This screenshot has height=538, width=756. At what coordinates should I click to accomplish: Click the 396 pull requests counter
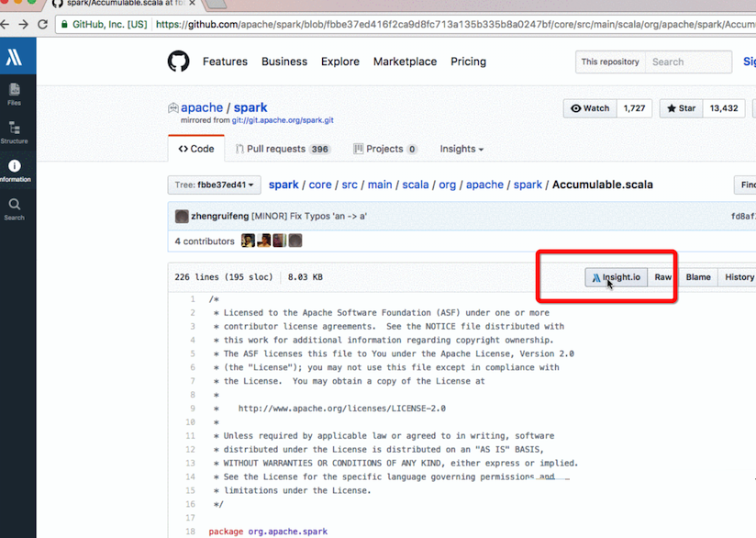point(319,149)
